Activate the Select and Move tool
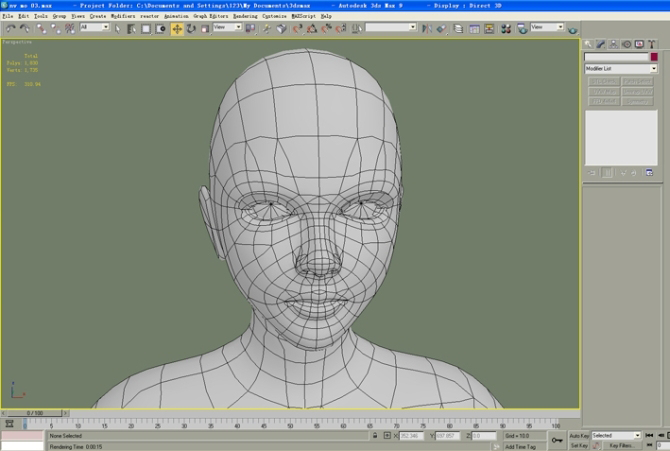Viewport: 670px width, 451px height. pyautogui.click(x=177, y=29)
